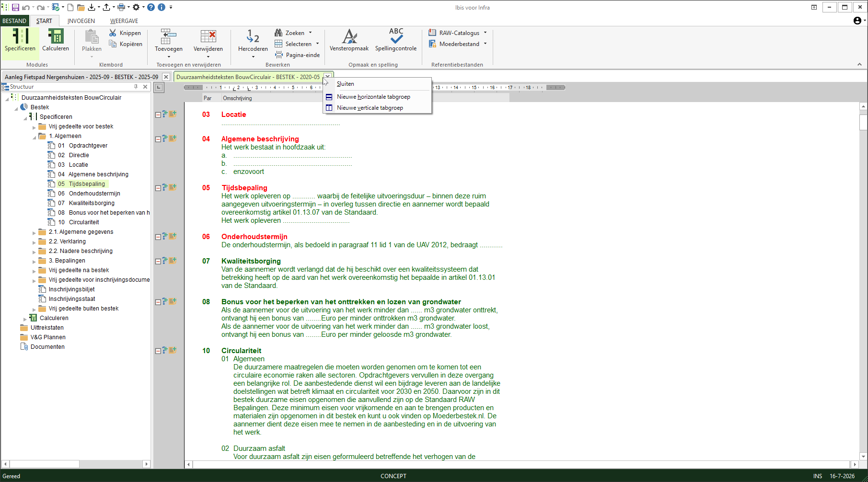Screen dimensions: 868x482
Task: Click the ruler's left margin marker
Action: pos(193,87)
